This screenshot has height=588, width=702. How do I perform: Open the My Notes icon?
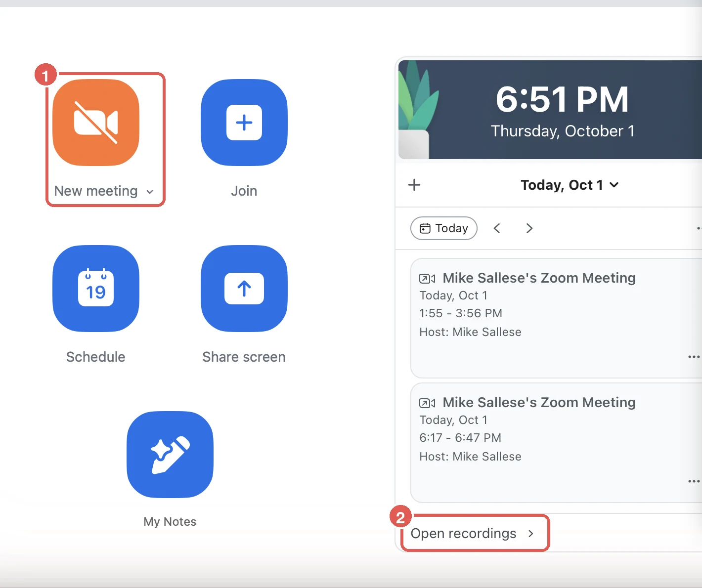click(x=170, y=455)
